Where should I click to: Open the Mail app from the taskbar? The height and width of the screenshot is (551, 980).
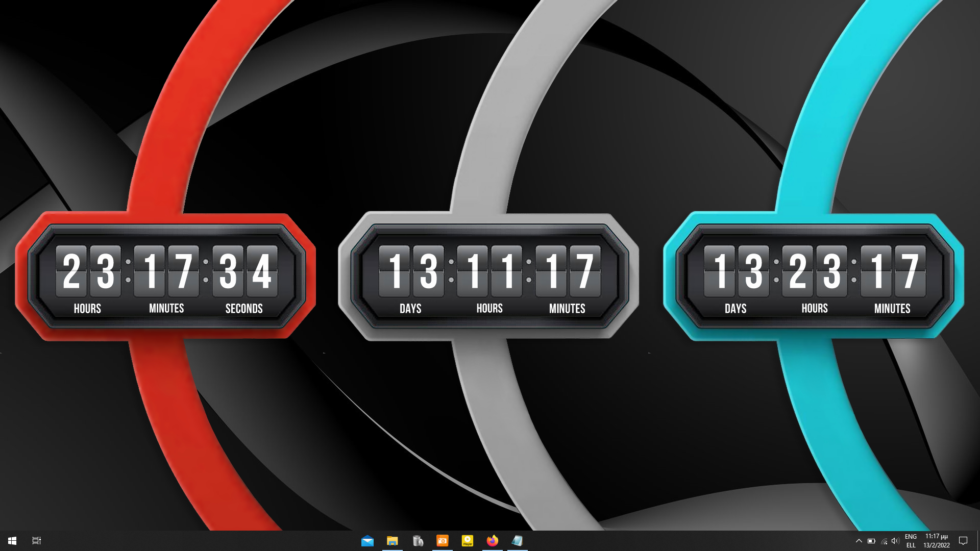[x=368, y=541]
